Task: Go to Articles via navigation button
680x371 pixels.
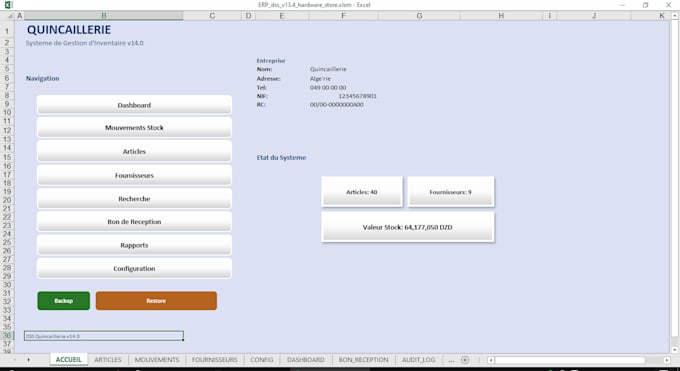Action: (x=134, y=151)
